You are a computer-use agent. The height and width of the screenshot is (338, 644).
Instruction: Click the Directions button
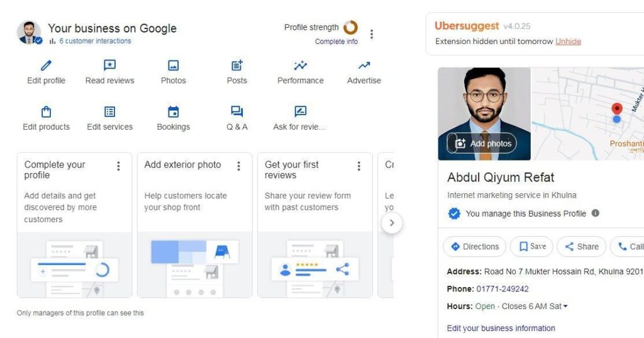[475, 247]
